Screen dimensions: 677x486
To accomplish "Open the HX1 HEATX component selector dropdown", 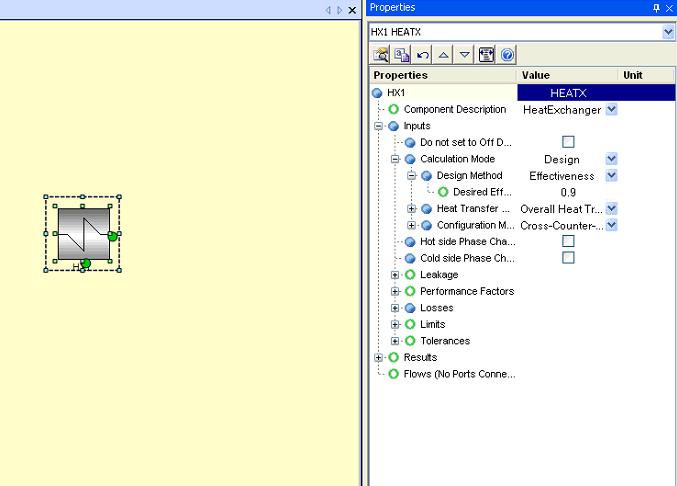I will (x=668, y=32).
